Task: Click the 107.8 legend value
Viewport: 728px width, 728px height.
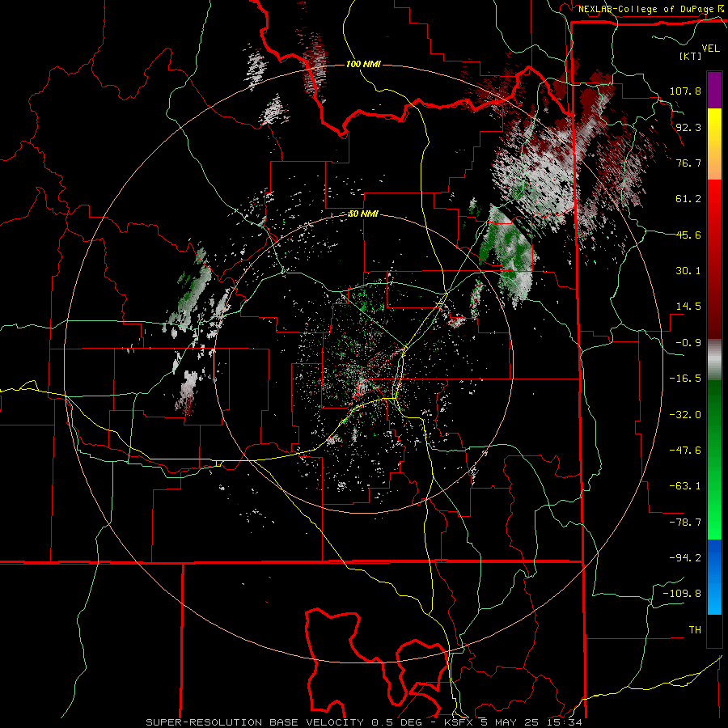Action: [x=685, y=91]
